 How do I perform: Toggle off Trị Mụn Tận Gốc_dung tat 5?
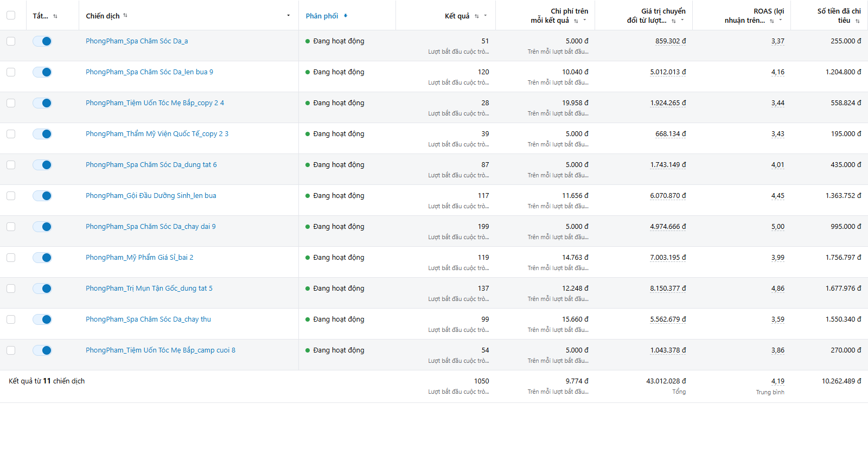click(42, 289)
